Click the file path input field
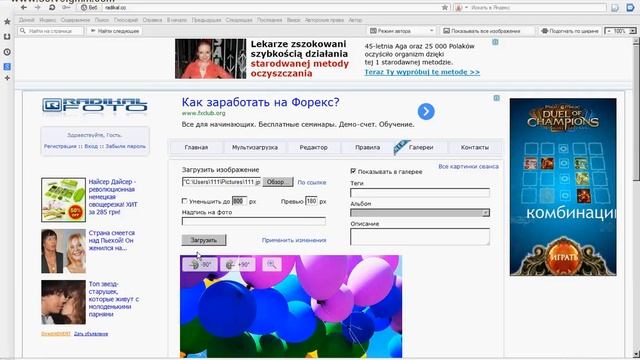Screen dimensions: 640x360 click(221, 182)
